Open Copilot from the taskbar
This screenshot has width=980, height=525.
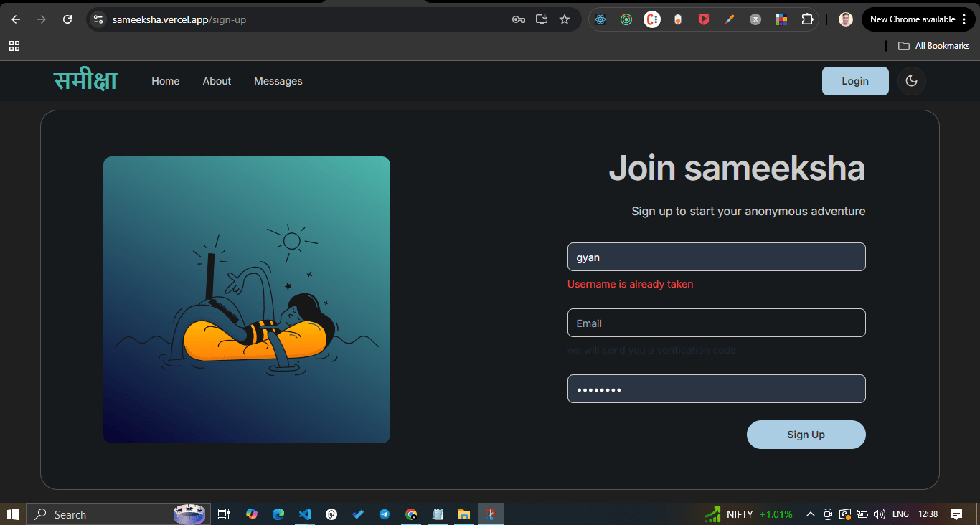tap(251, 514)
